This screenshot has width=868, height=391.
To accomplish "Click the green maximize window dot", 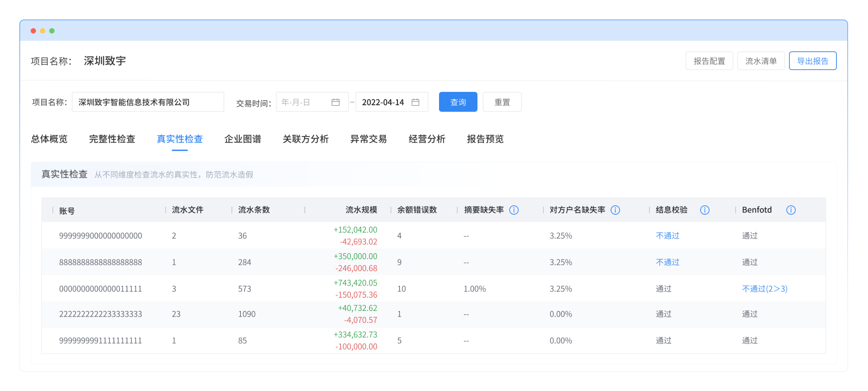I will click(x=52, y=31).
